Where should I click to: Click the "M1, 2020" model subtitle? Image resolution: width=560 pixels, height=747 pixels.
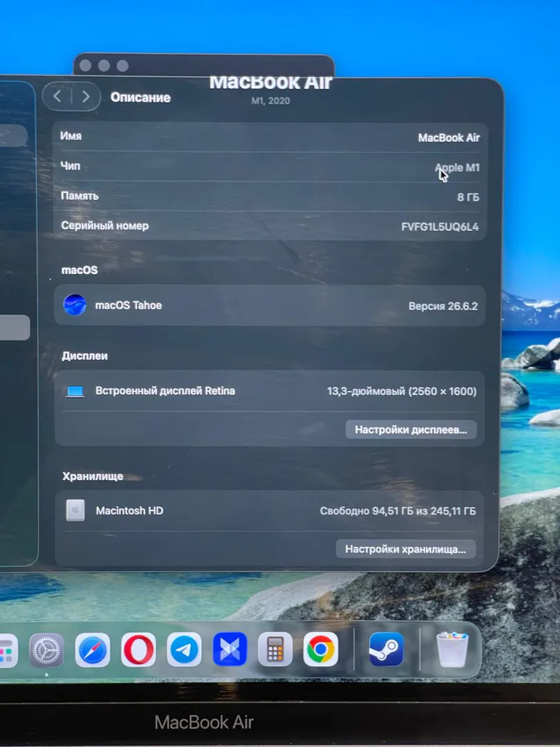(x=270, y=101)
